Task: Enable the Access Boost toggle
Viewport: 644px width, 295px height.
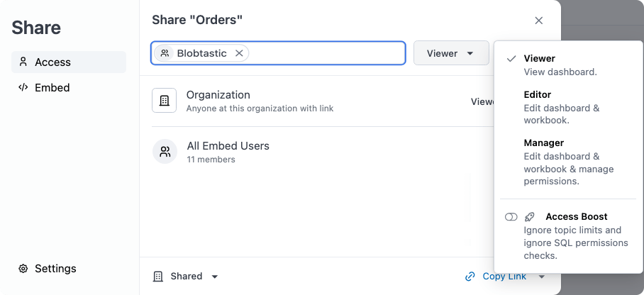Action: [511, 217]
